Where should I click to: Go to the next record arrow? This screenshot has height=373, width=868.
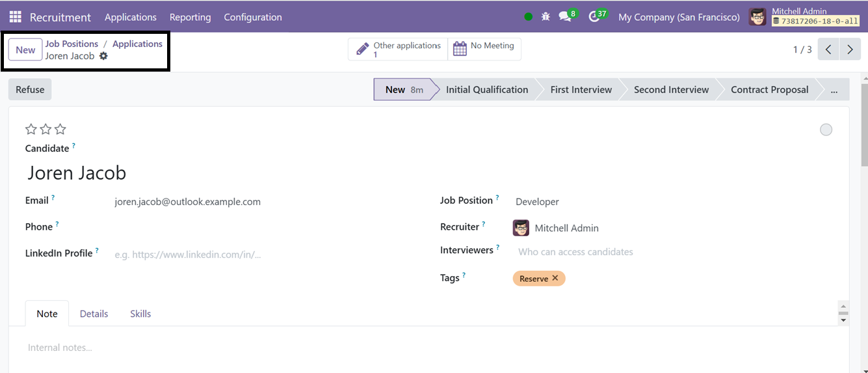tap(850, 49)
